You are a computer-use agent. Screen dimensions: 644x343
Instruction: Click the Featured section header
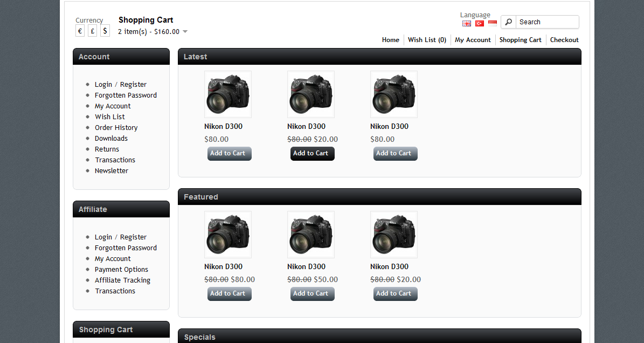pyautogui.click(x=379, y=197)
